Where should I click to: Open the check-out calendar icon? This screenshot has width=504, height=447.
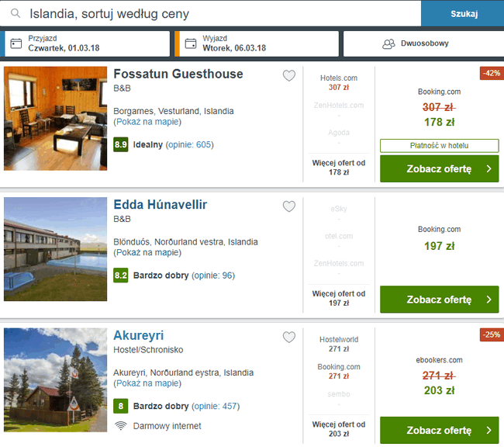tap(191, 43)
